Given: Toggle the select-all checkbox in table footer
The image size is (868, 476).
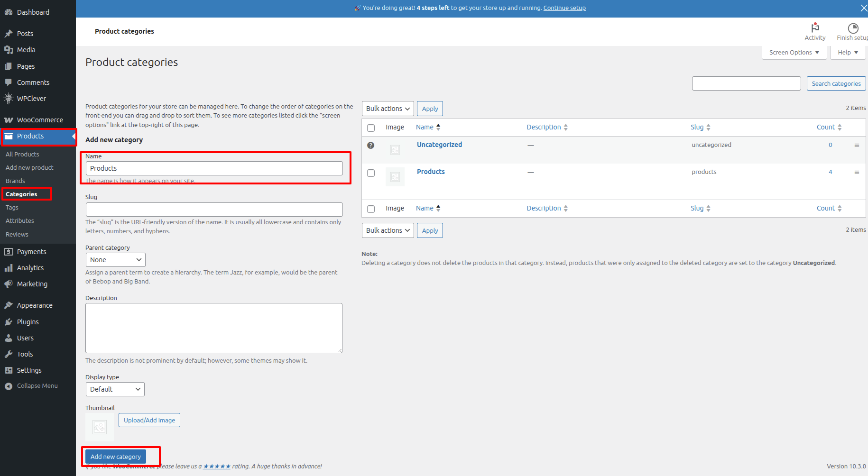Looking at the screenshot, I should pyautogui.click(x=371, y=209).
